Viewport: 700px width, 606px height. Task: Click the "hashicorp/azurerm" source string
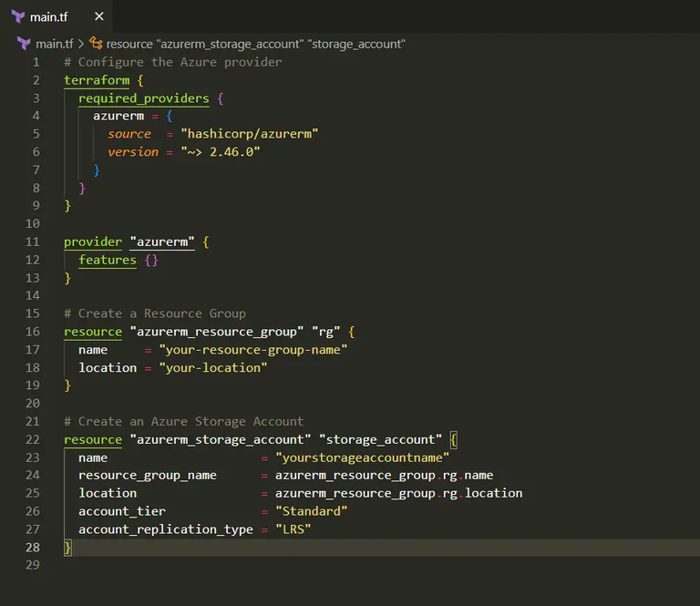point(249,134)
